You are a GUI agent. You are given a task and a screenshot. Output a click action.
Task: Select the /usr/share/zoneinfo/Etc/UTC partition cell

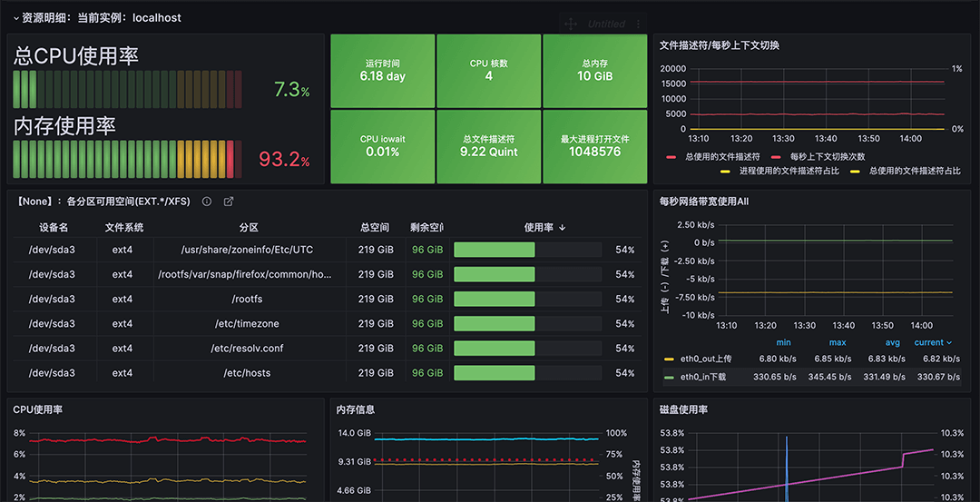(x=247, y=250)
